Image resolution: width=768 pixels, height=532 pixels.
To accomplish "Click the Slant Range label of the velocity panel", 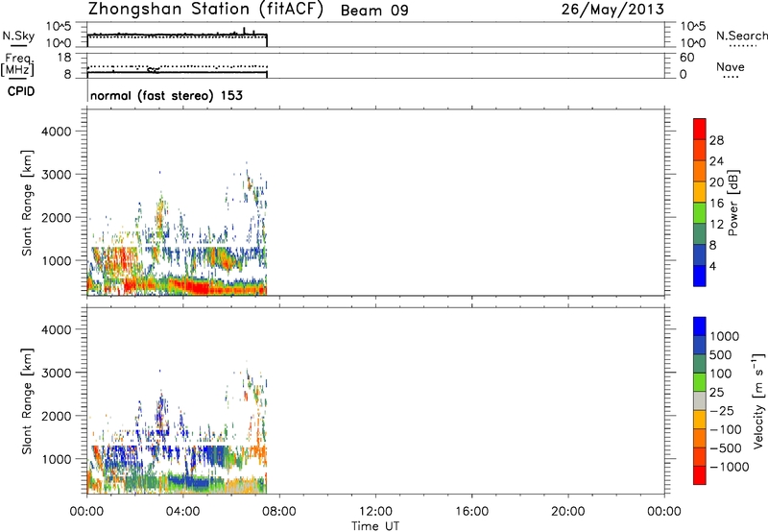I will pos(27,401).
